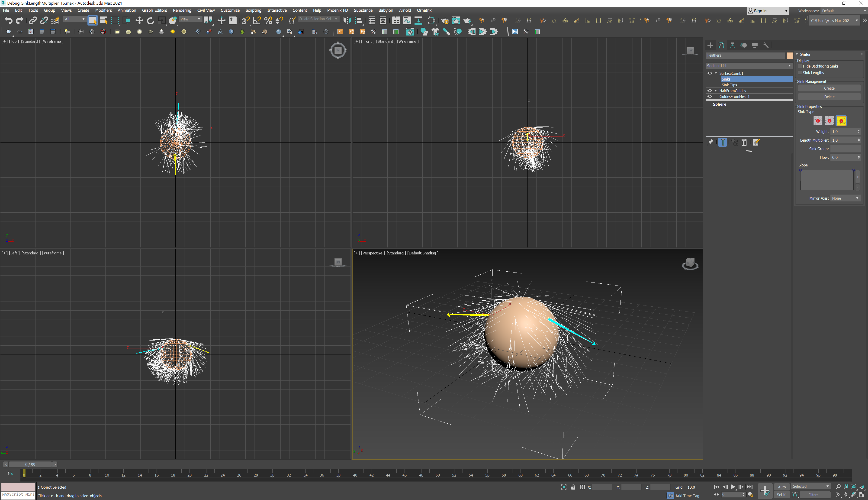Viewport: 868px width, 500px height.
Task: Open the Hierarchy panel tab
Action: click(733, 45)
